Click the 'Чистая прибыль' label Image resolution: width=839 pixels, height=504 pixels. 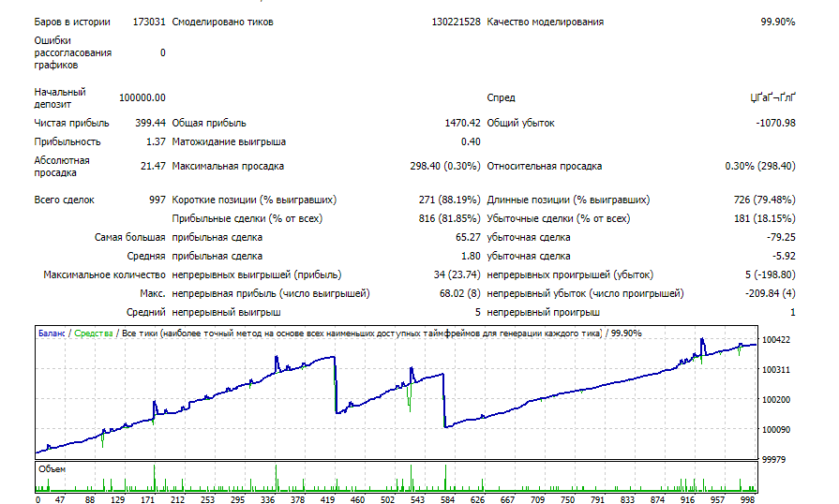[x=71, y=123]
